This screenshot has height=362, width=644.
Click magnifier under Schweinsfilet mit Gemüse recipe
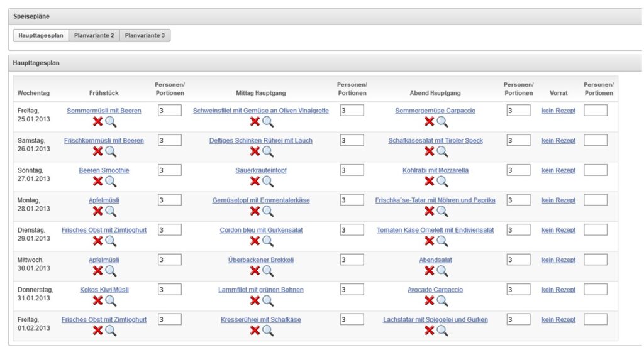[x=268, y=122]
